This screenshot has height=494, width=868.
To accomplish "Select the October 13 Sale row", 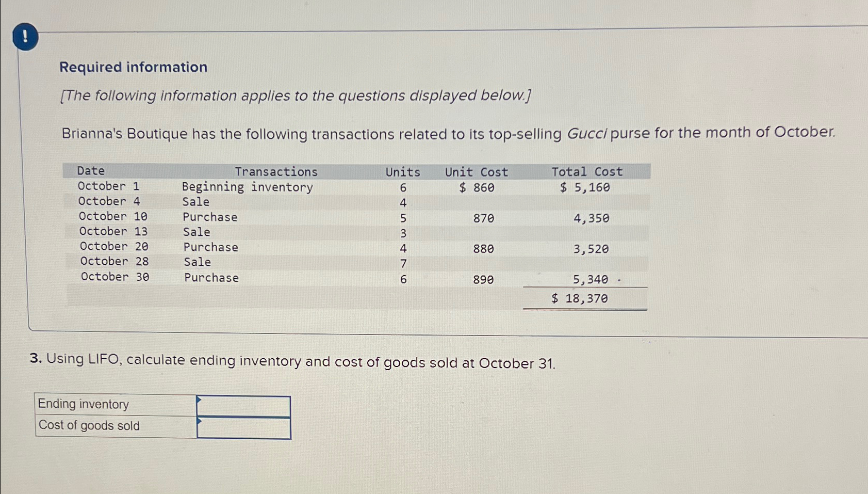I will tap(206, 232).
